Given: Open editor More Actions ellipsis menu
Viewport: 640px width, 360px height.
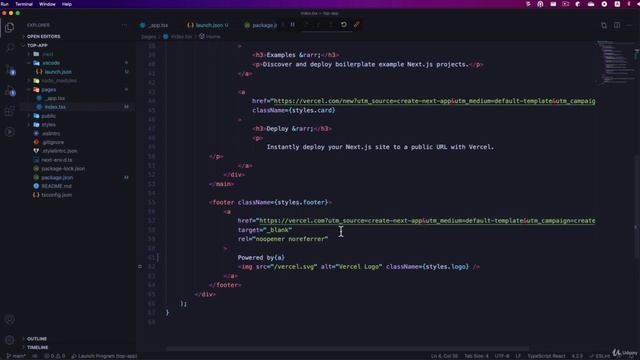Looking at the screenshot, I should tap(629, 25).
